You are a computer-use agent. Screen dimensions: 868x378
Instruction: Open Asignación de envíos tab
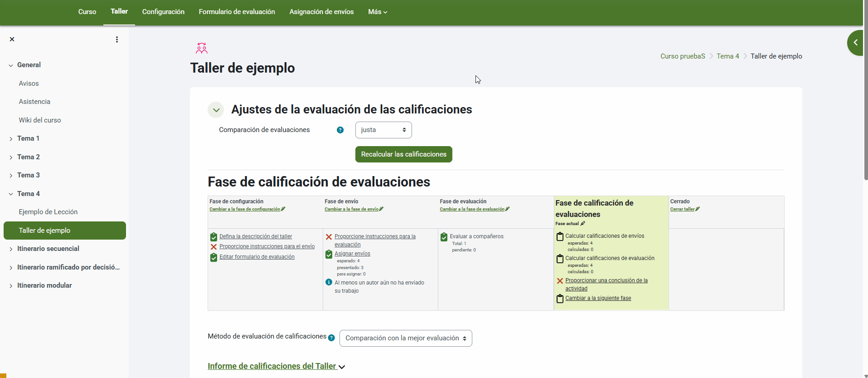tap(321, 12)
